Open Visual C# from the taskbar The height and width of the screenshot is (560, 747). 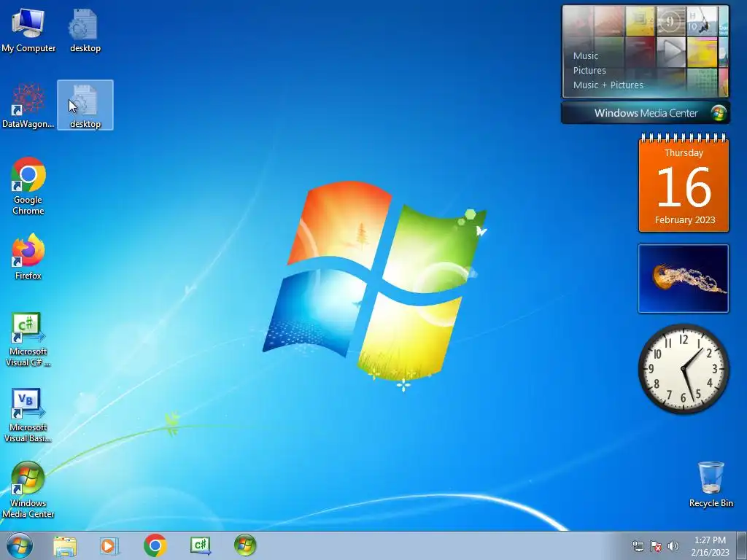tap(200, 545)
